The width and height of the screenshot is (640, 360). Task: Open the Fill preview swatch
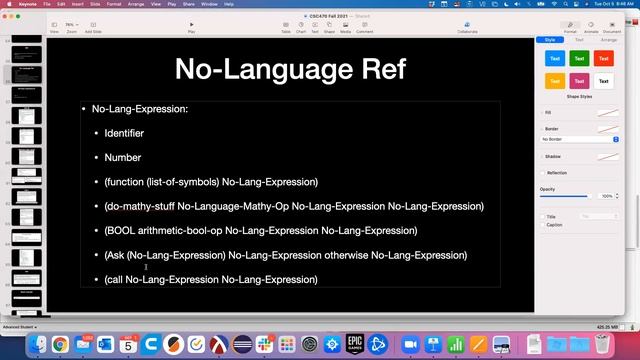[x=608, y=113]
